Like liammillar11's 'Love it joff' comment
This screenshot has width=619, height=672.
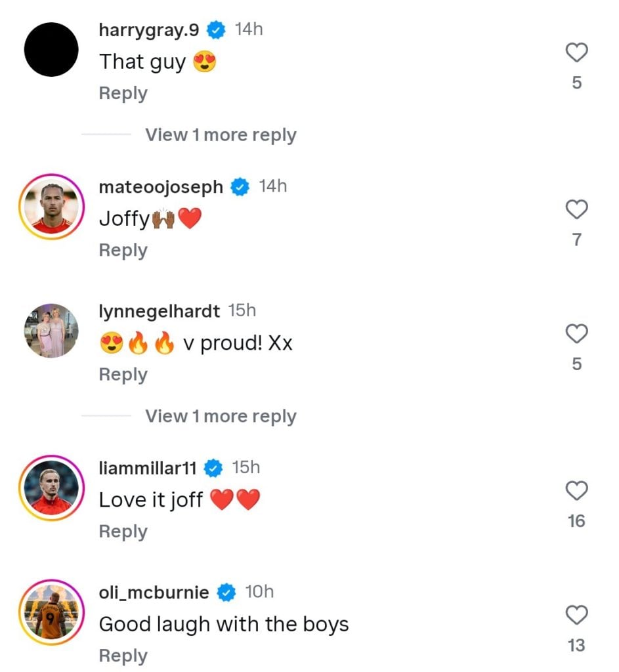pos(577,490)
